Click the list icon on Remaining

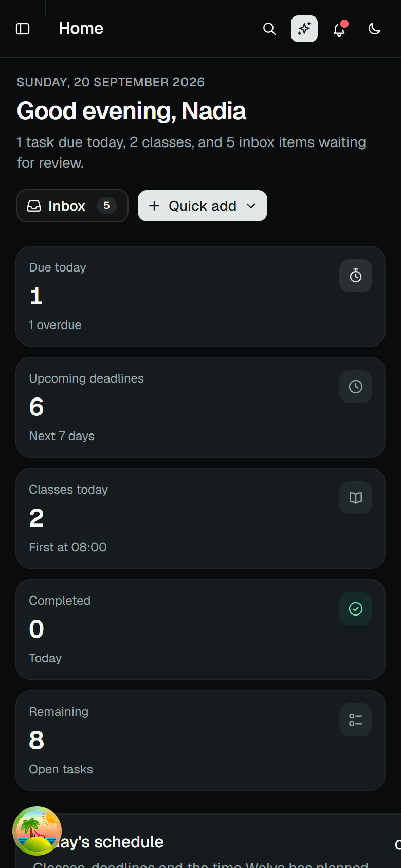pyautogui.click(x=356, y=720)
